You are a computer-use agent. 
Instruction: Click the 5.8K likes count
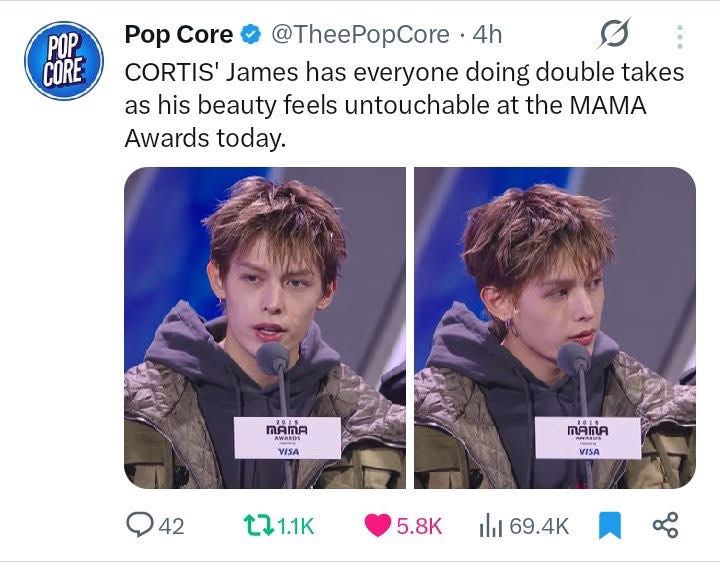419,525
